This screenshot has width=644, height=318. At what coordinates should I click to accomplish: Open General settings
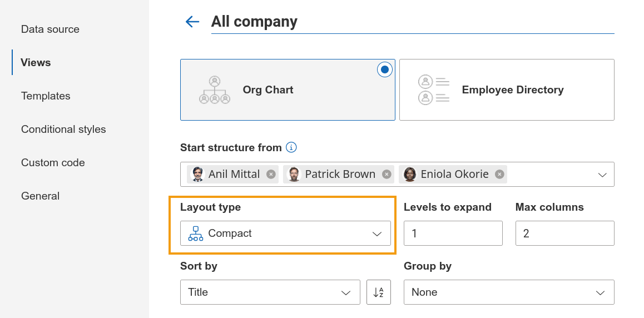[x=40, y=196]
